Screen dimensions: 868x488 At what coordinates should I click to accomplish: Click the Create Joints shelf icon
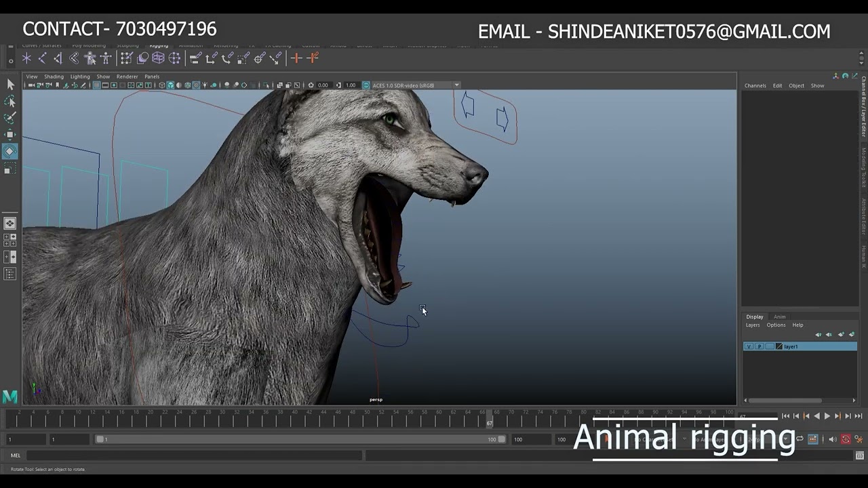click(x=42, y=58)
